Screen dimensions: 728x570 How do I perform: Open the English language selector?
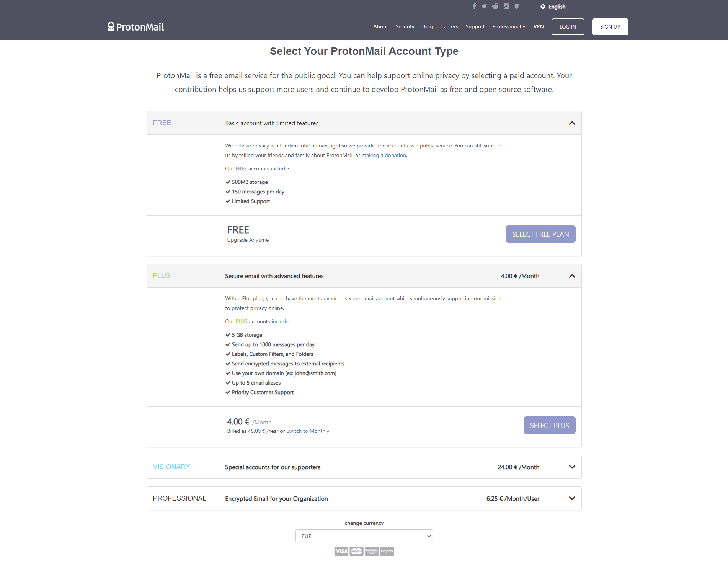(553, 7)
